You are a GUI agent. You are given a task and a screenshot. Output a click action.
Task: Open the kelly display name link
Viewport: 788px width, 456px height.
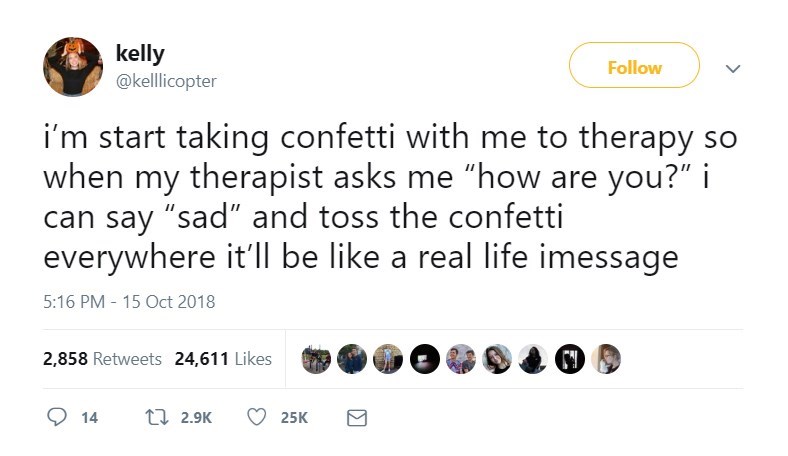tap(140, 54)
